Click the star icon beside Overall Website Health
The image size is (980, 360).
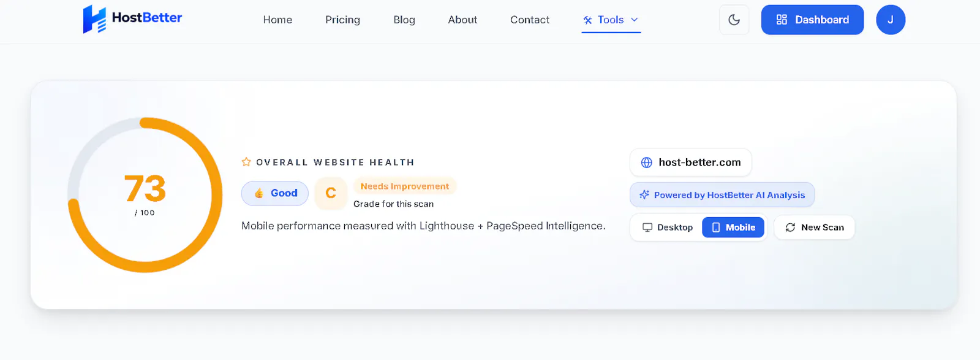246,162
